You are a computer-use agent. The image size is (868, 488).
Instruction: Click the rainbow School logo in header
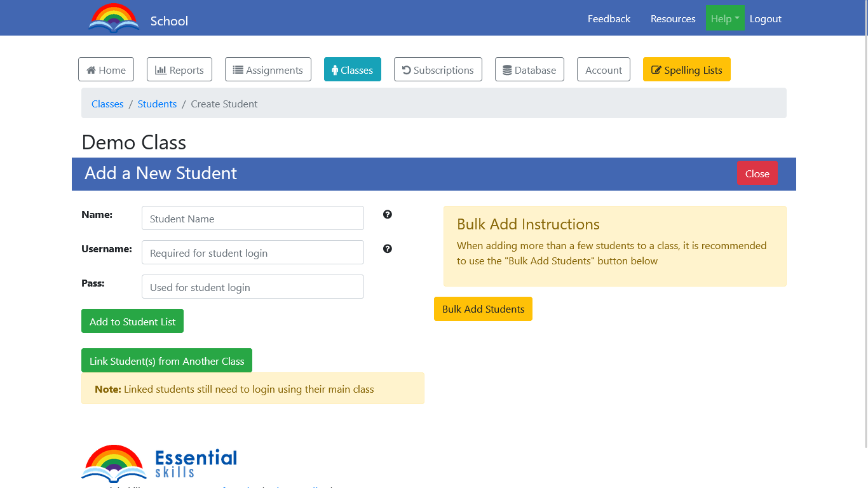pyautogui.click(x=114, y=18)
